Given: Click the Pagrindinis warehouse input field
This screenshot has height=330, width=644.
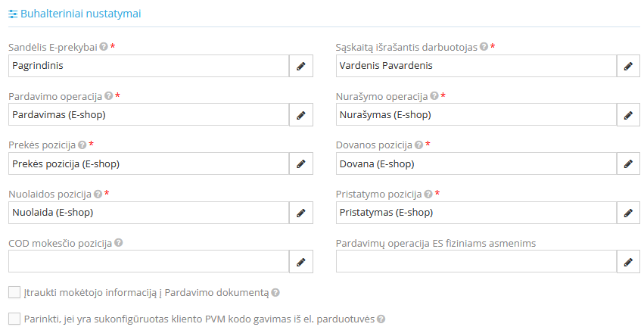Looking at the screenshot, I should tap(148, 66).
